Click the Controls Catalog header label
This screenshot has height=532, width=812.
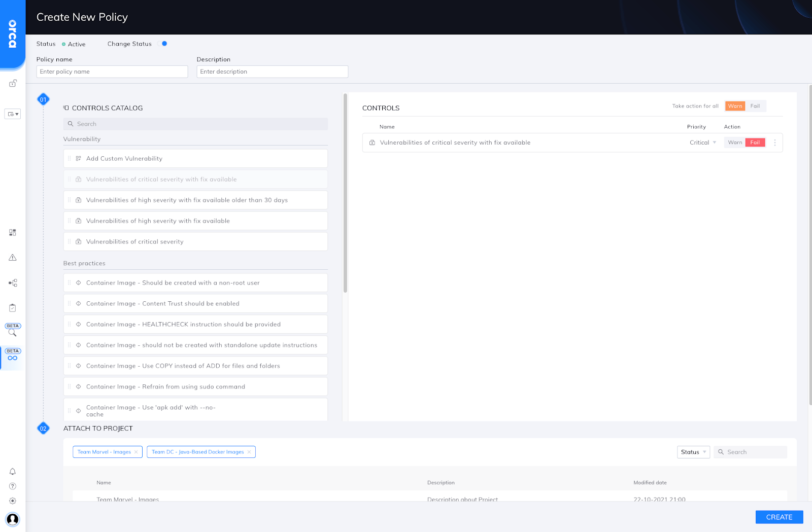tap(108, 108)
